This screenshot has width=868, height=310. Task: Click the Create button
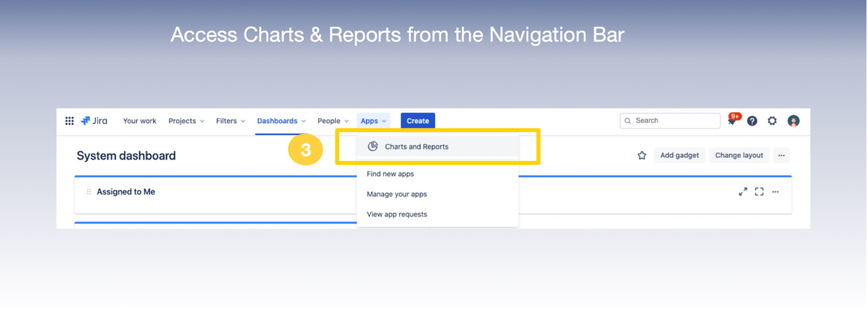[417, 121]
